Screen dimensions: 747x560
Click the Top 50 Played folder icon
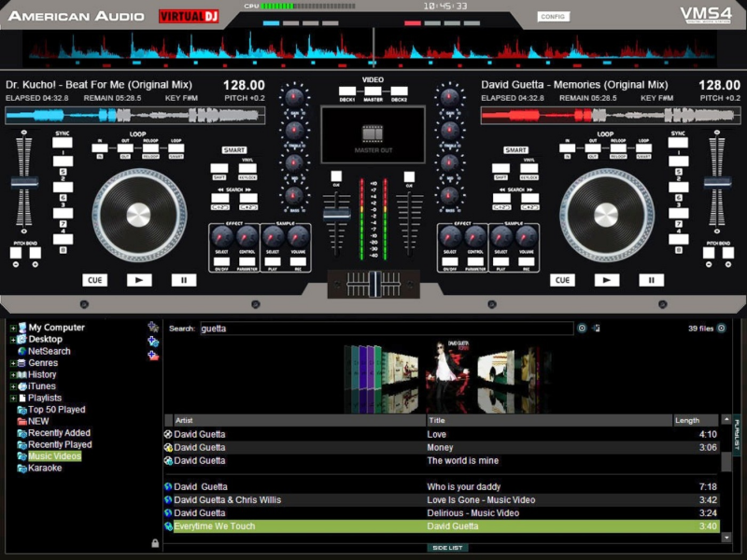[x=21, y=410]
